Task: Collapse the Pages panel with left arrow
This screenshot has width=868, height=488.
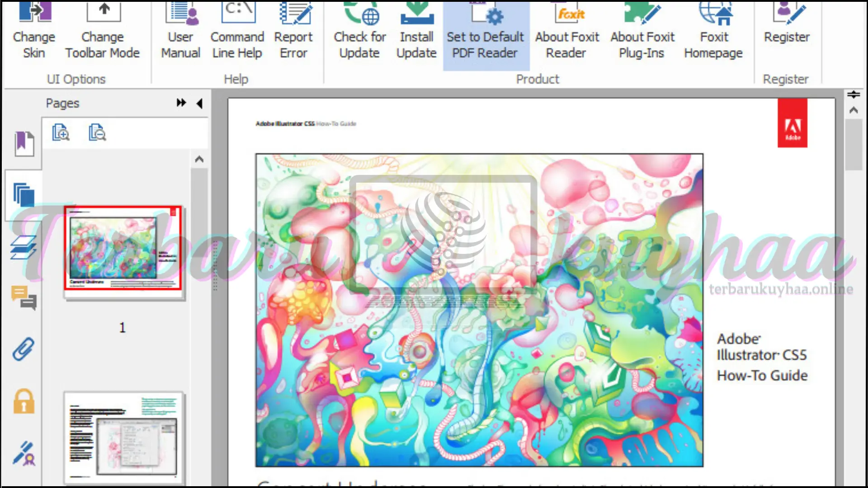Action: click(199, 103)
